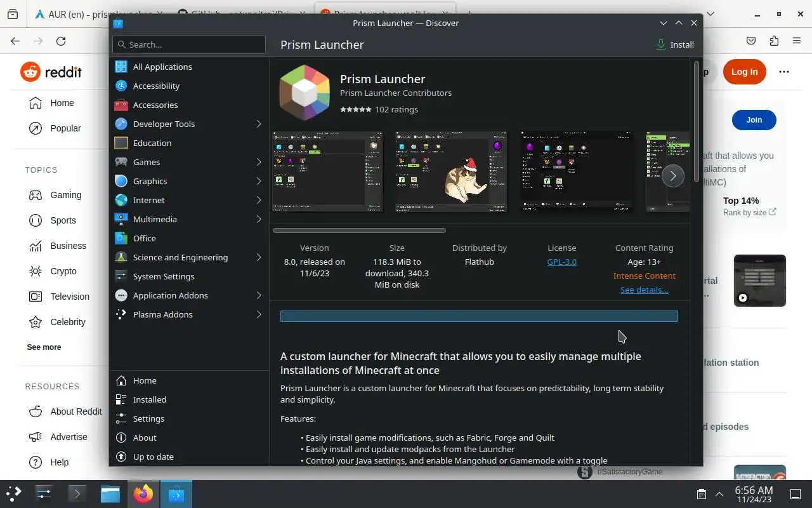Screen dimensions: 812x508
Task: Click the blue progress bar in Discover
Action: tap(479, 316)
